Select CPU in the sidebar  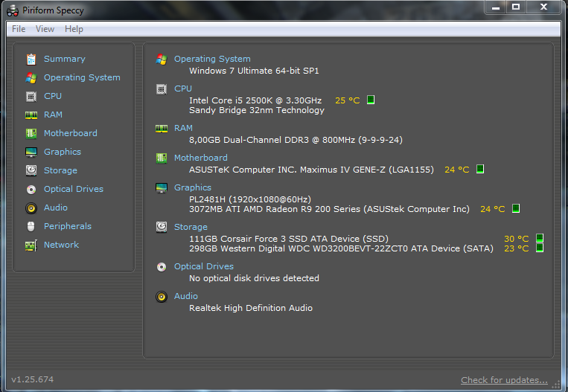[x=53, y=96]
